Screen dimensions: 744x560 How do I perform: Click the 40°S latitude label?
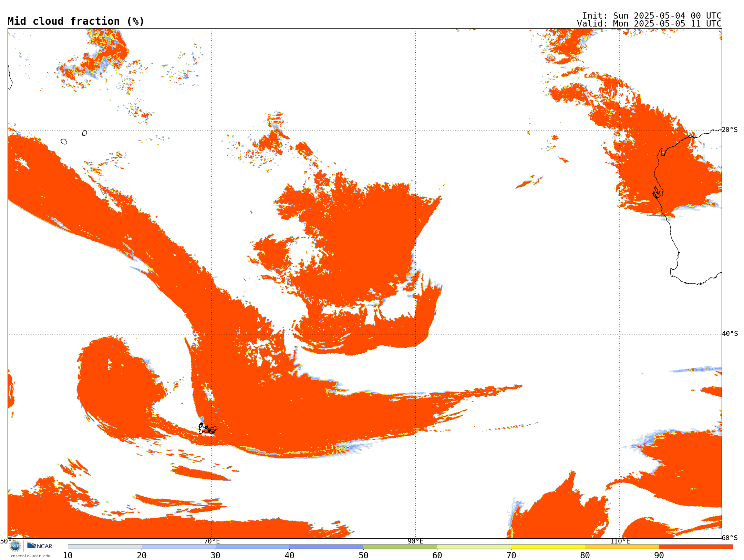(x=730, y=334)
